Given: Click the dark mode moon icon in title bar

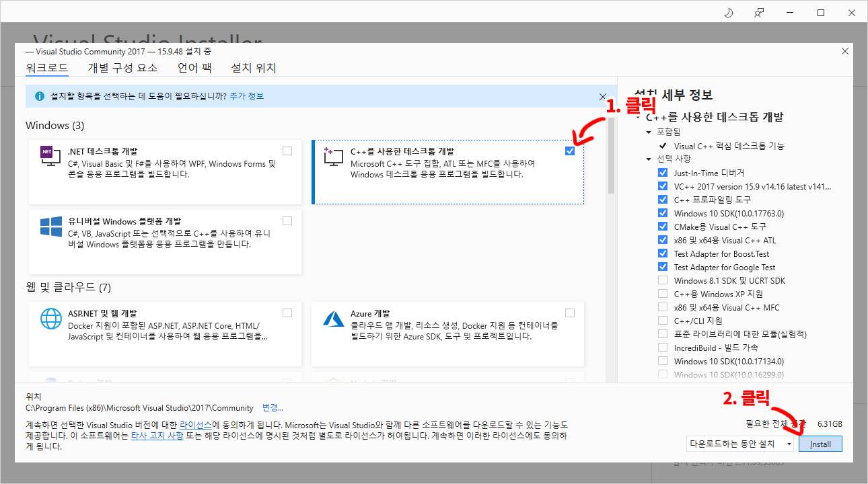Looking at the screenshot, I should [x=728, y=13].
